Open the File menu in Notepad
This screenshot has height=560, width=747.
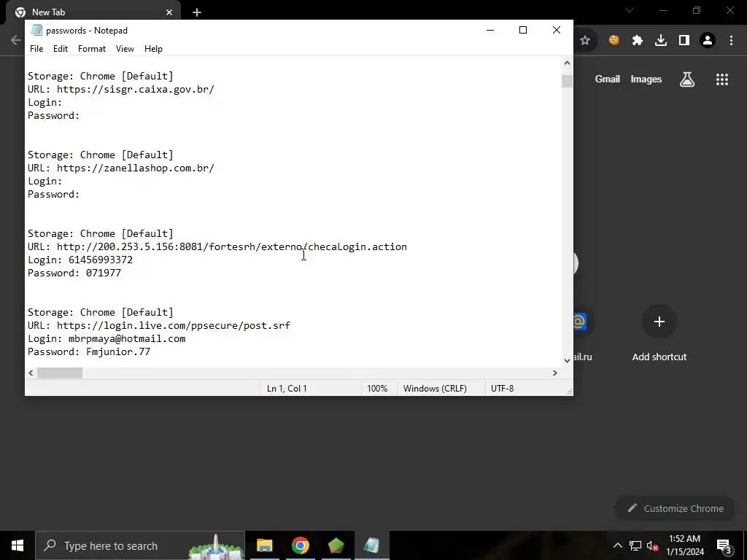point(36,49)
